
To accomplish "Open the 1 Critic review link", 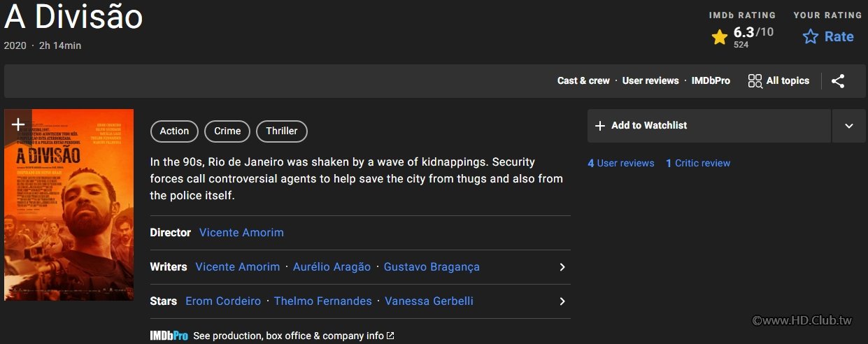I will tap(698, 163).
